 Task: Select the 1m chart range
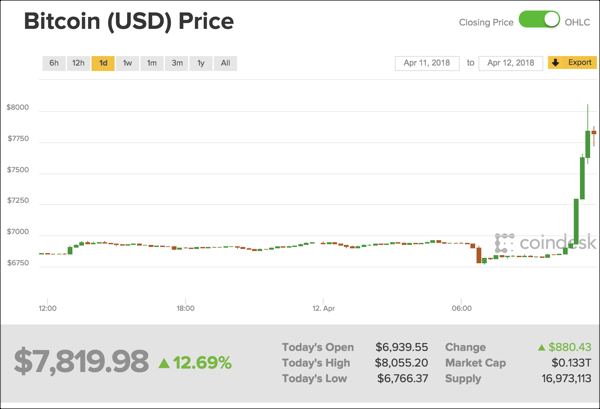[151, 63]
